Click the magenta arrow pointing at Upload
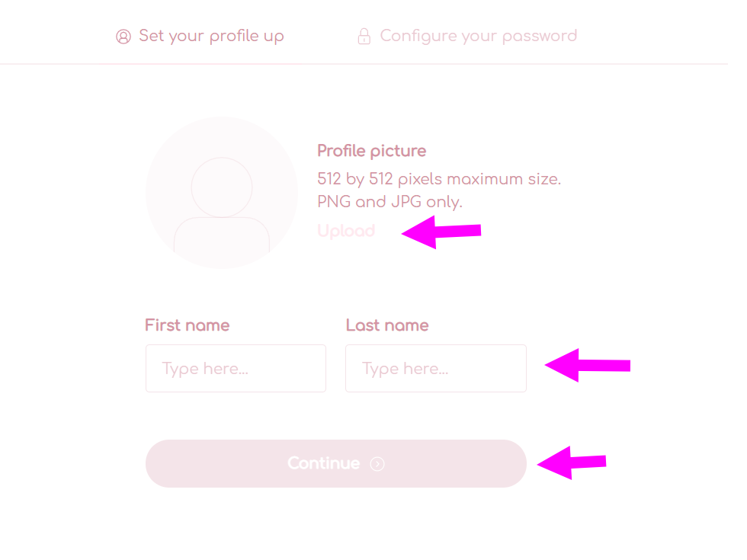The image size is (747, 560). 441,232
